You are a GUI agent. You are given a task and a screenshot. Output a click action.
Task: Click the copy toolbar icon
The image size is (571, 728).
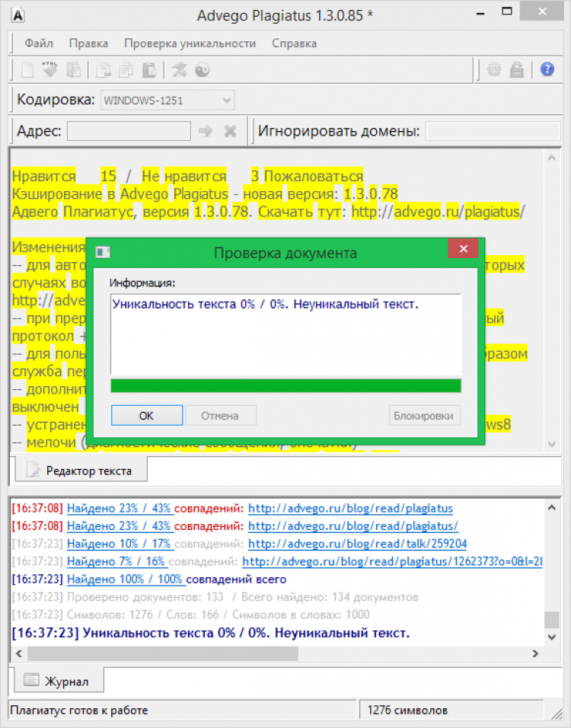point(126,70)
